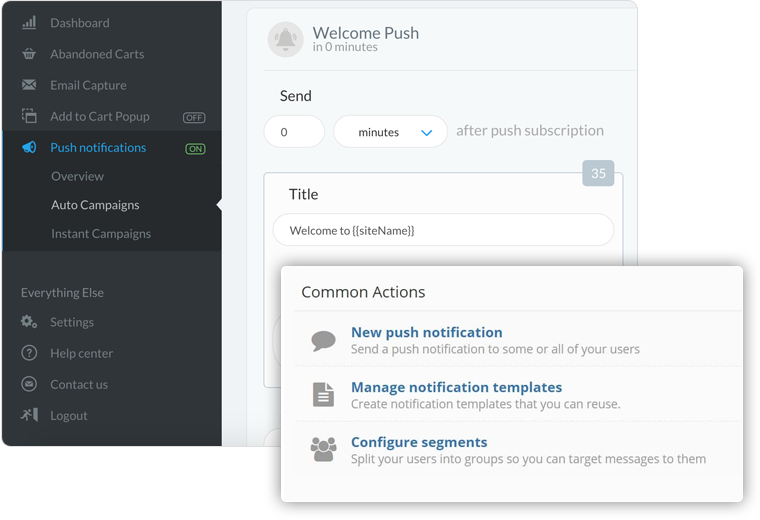
Task: Click the Welcome Push bell icon
Action: 285,39
